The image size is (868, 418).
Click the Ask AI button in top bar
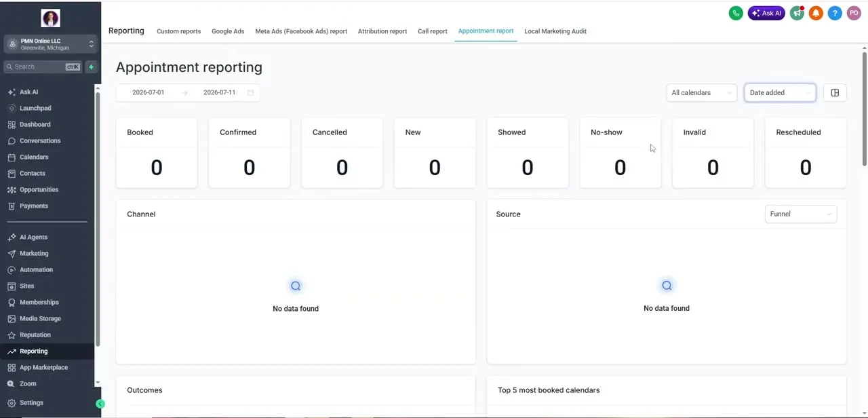pyautogui.click(x=766, y=13)
